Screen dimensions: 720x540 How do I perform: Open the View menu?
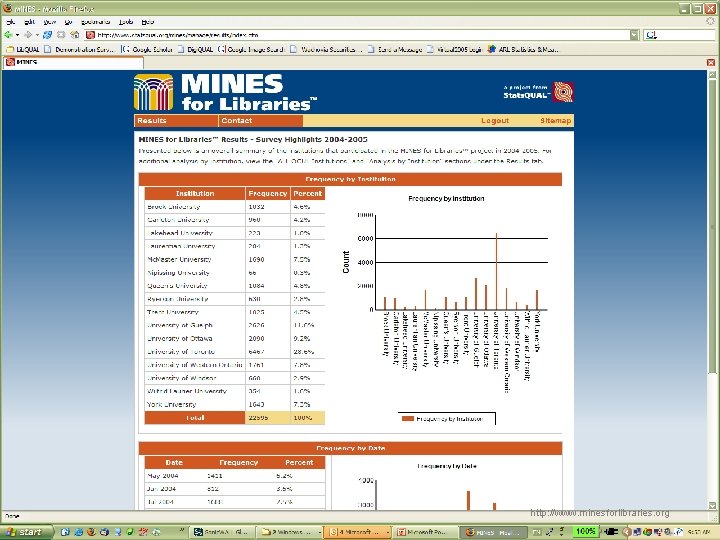point(50,22)
